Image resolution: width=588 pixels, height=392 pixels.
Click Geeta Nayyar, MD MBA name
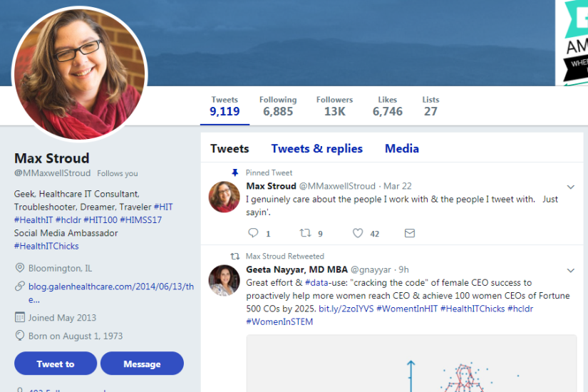pos(296,269)
